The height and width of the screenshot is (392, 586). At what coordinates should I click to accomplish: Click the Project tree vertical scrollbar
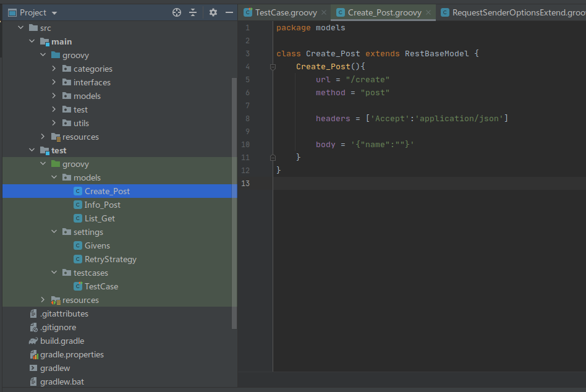(234, 203)
